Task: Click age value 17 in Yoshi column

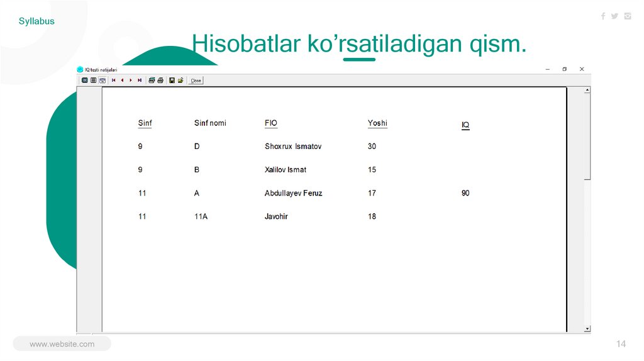Action: 372,194
